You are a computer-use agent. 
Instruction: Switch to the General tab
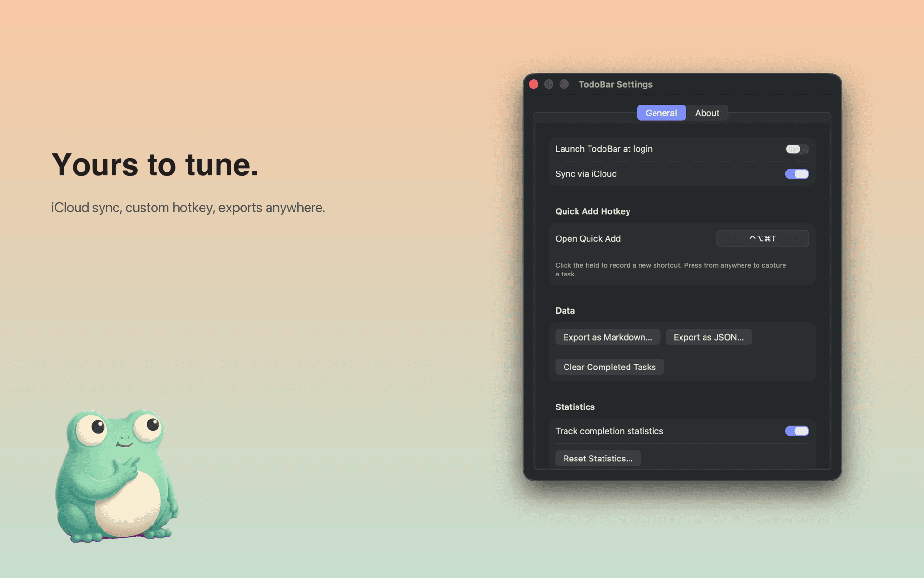661,113
